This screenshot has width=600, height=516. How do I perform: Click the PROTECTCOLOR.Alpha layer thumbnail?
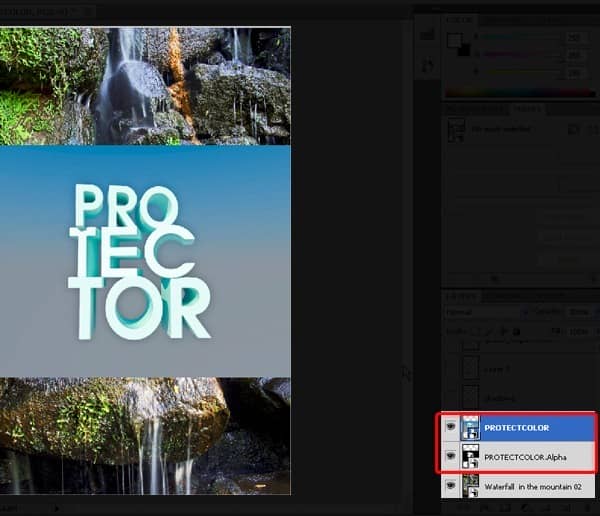(x=470, y=456)
